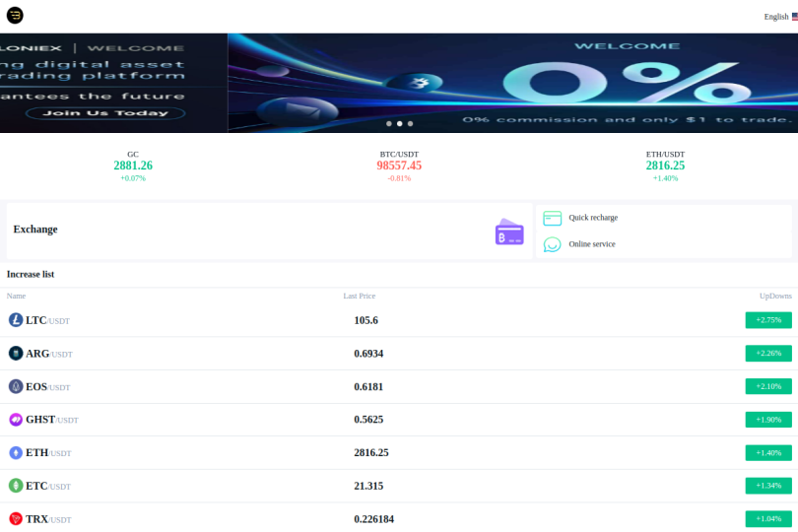Viewport: 798px width, 532px height.
Task: Click the ETH list price 2816.25
Action: point(371,452)
